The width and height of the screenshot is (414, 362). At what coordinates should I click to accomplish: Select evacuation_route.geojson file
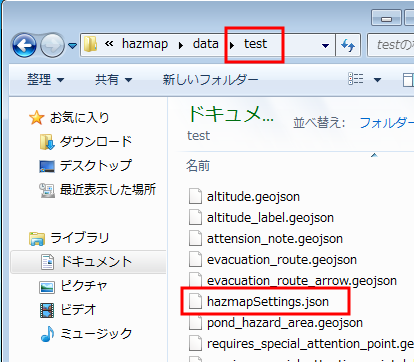coord(282,260)
